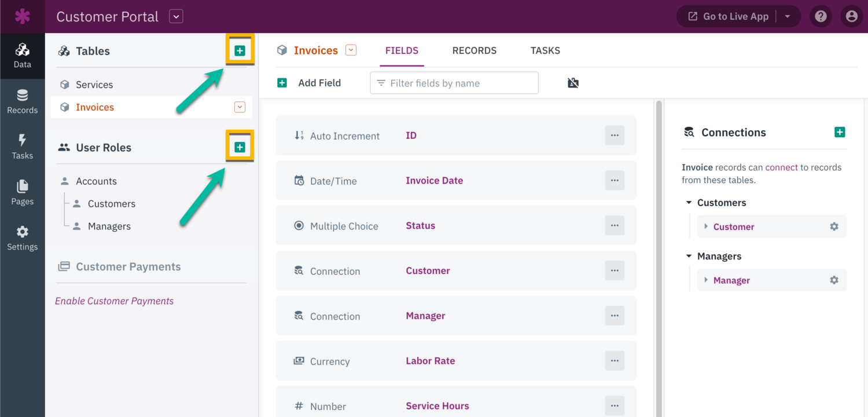Open dropdown arrow beside Go to Live App

point(788,16)
